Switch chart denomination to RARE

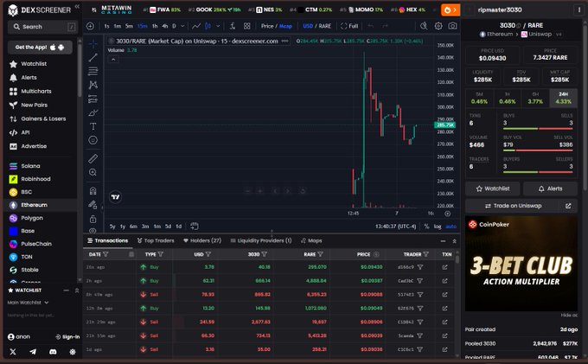(325, 26)
